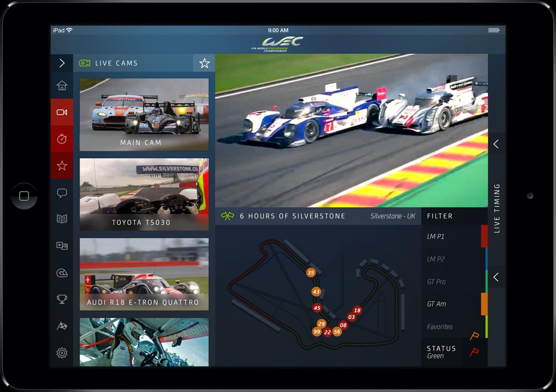Tap the 9:00 AM clock in status bar
556x392 pixels.
click(x=278, y=30)
